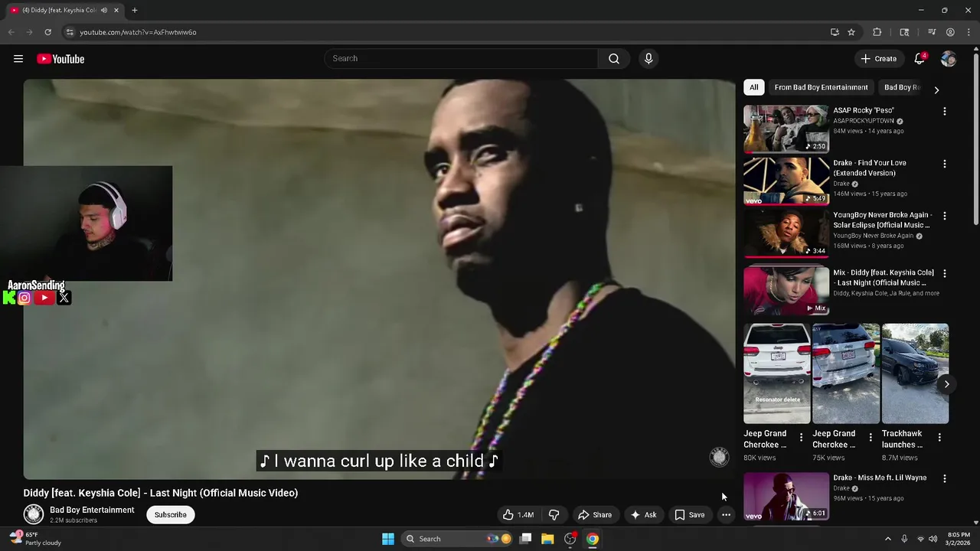The width and height of the screenshot is (980, 551).
Task: Open Chrome tab search icon
Action: [904, 32]
